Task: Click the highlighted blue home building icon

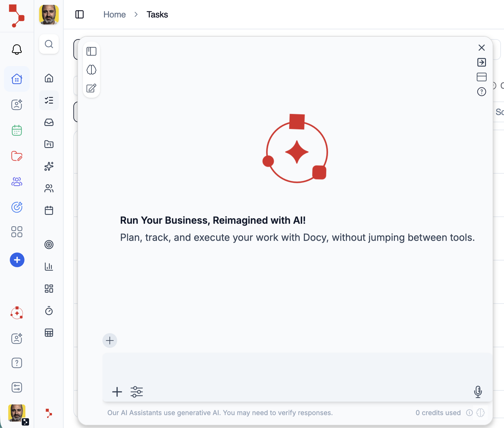Action: (17, 79)
